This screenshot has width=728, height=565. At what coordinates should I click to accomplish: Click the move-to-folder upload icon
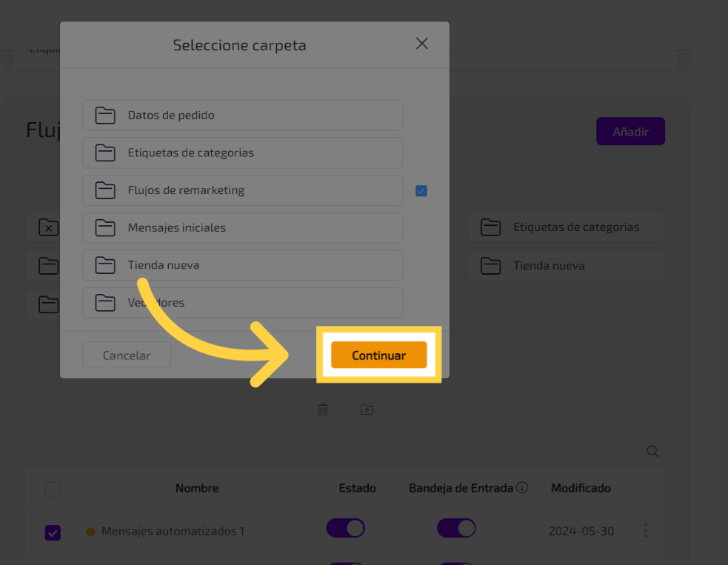(x=367, y=409)
